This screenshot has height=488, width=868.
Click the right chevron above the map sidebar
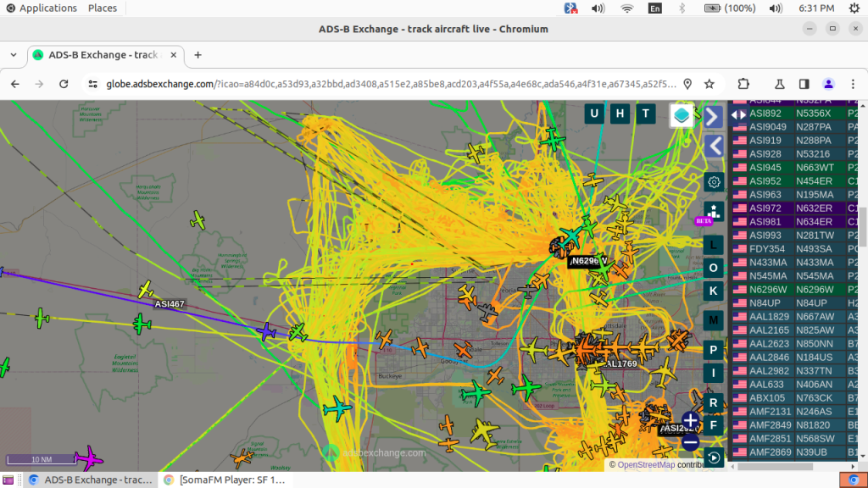click(713, 117)
